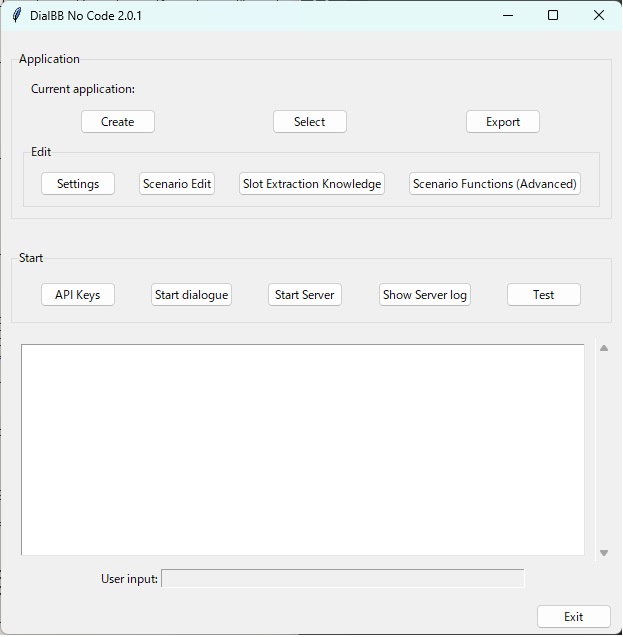Export the current application
This screenshot has width=623, height=637.
pyautogui.click(x=503, y=121)
